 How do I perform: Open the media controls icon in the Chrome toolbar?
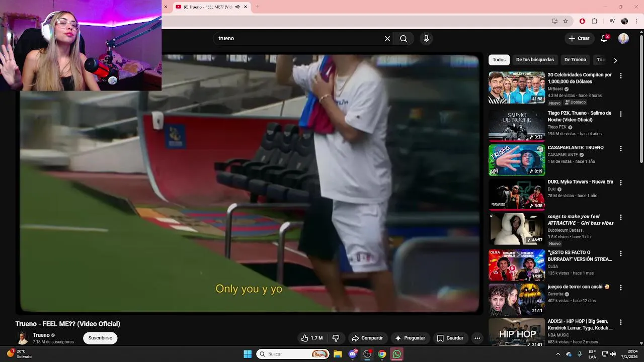click(612, 21)
